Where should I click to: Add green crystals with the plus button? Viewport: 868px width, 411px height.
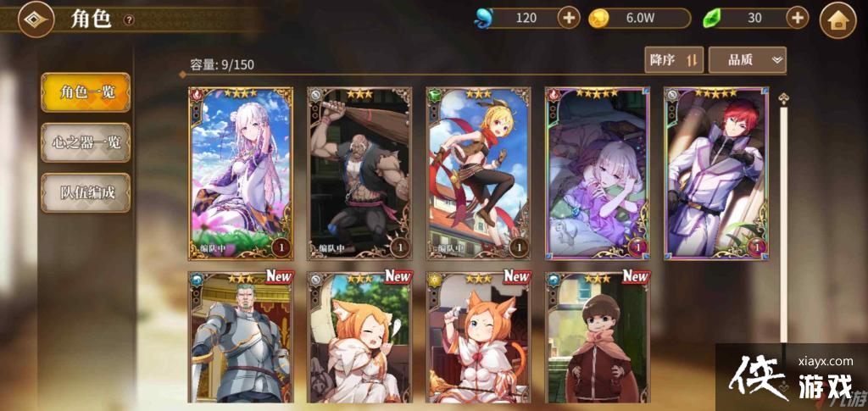coord(797,19)
